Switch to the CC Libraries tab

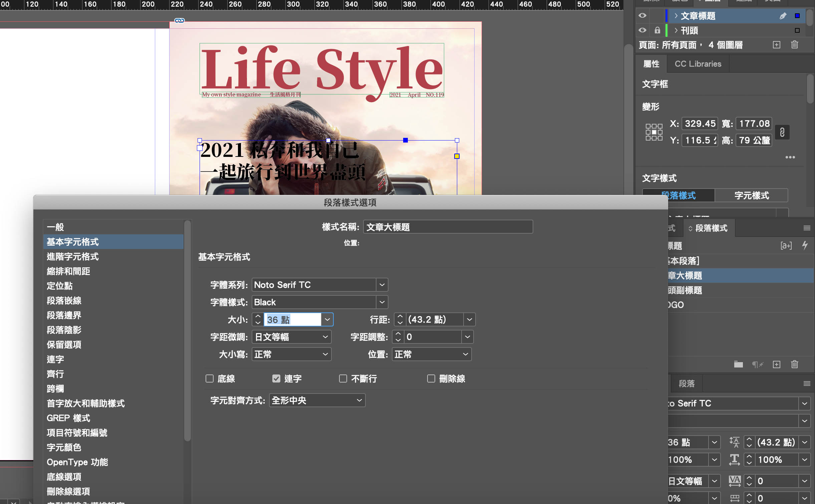click(698, 64)
